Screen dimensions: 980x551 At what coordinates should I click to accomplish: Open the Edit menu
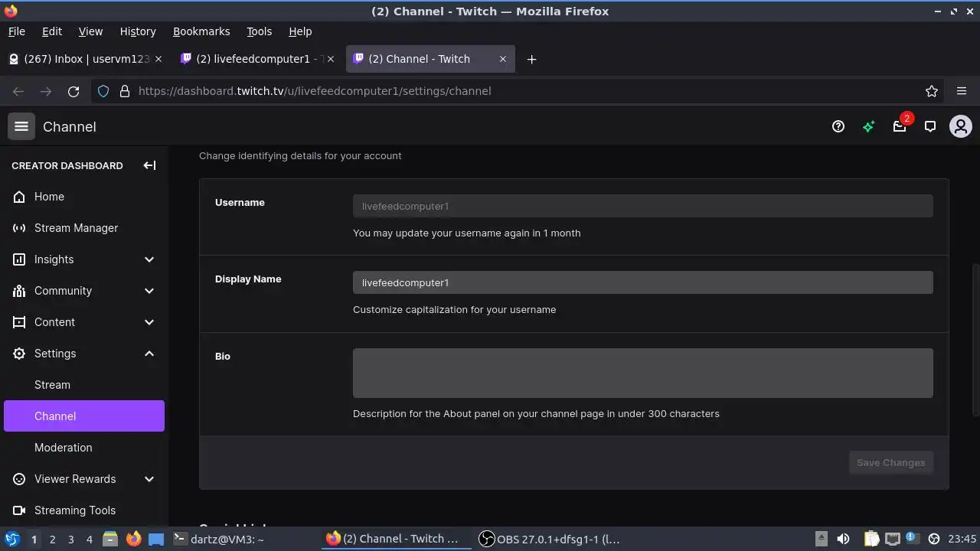click(x=52, y=31)
